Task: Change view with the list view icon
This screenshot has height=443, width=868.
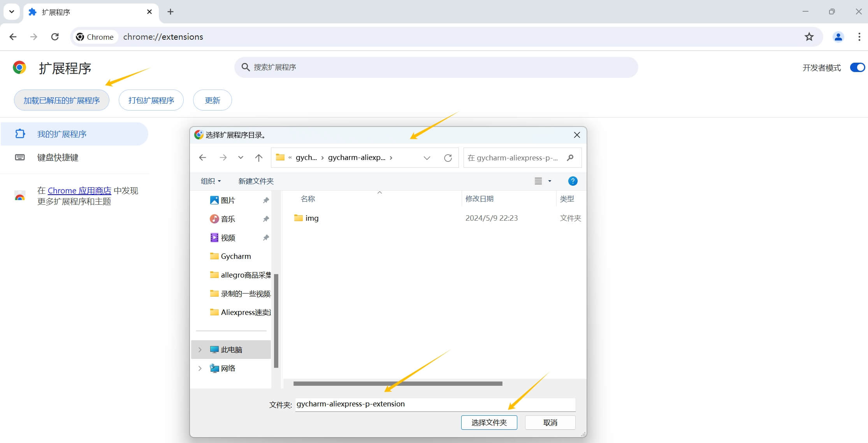Action: 538,181
